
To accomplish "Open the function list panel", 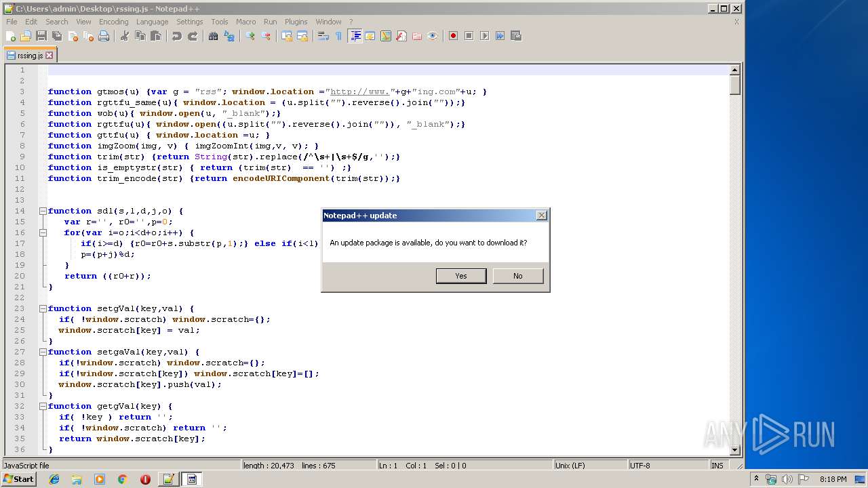I will (x=401, y=36).
